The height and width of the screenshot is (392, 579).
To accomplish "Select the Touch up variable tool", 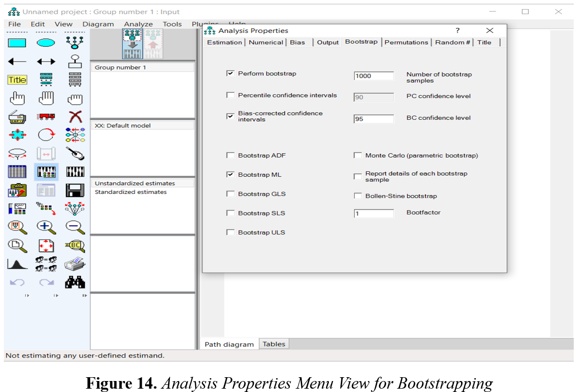I will click(75, 154).
